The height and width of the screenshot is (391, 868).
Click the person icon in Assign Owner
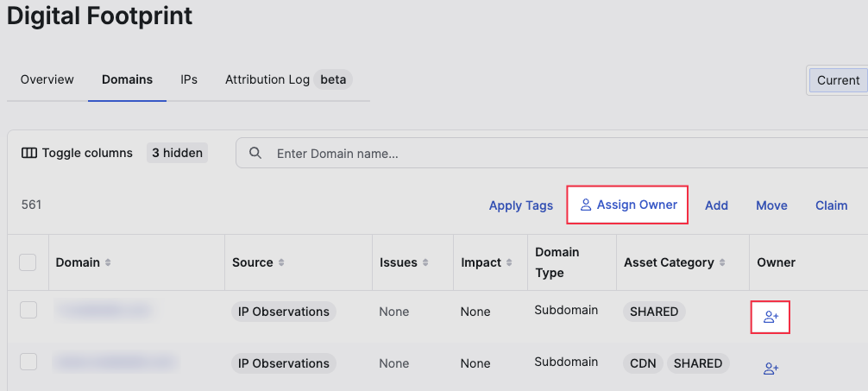(x=586, y=205)
